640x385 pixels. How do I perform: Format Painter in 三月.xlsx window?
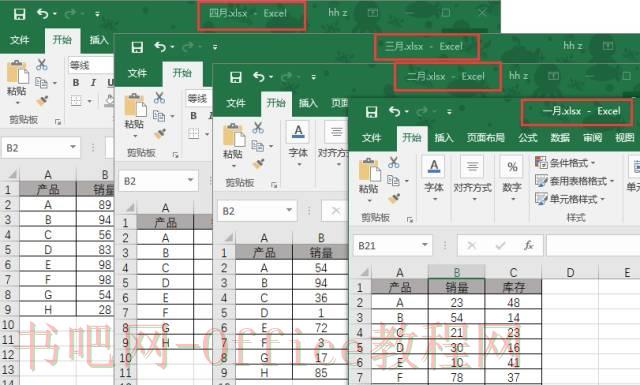[x=159, y=134]
